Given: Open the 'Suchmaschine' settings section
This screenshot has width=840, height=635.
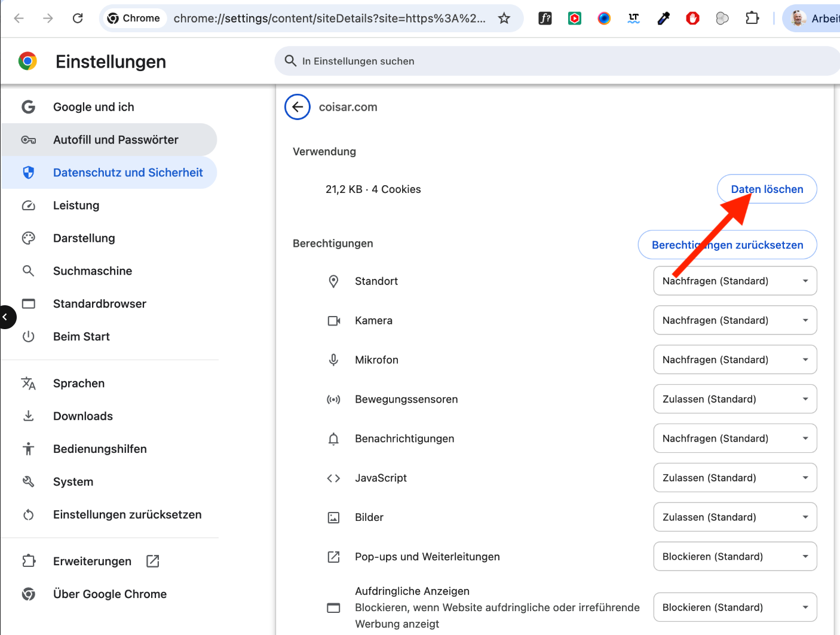Looking at the screenshot, I should click(109, 271).
